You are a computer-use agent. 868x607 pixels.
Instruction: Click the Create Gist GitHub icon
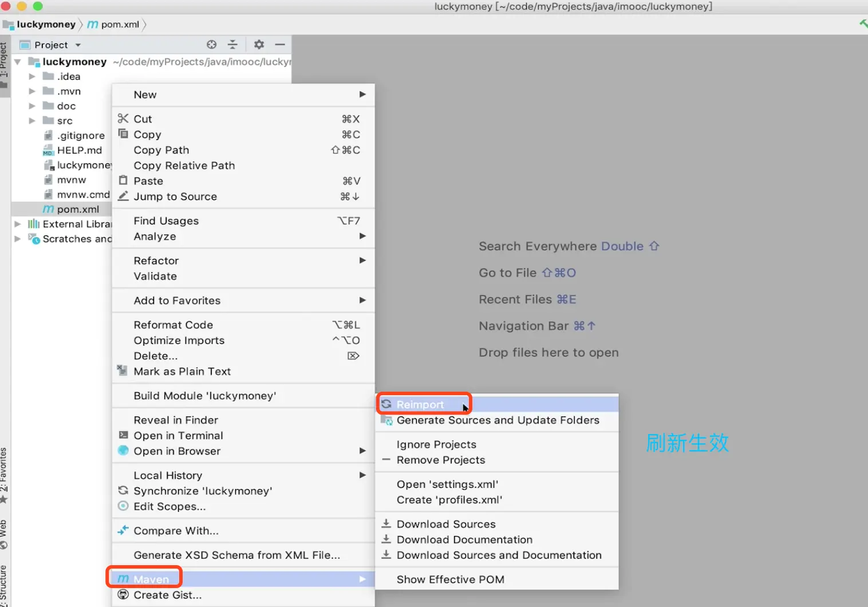(123, 595)
